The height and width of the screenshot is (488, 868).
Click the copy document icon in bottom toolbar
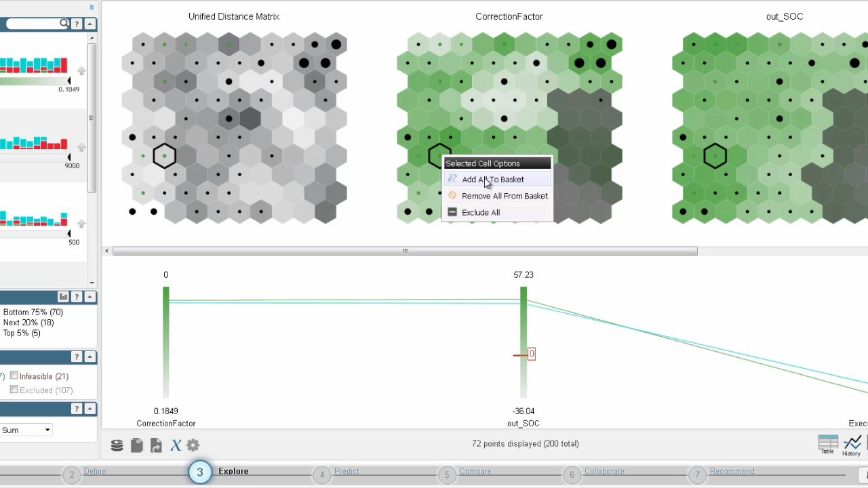[x=136, y=445]
